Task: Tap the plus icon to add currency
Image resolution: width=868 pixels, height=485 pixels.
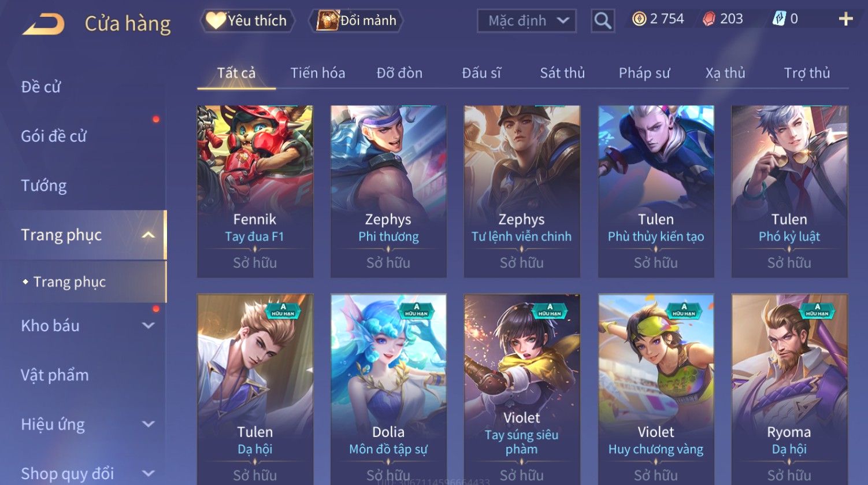Action: (x=845, y=20)
